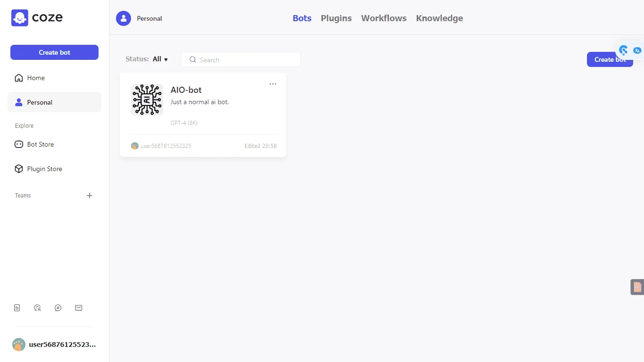Switch to the Plugins tab
This screenshot has width=644, height=362.
[336, 18]
